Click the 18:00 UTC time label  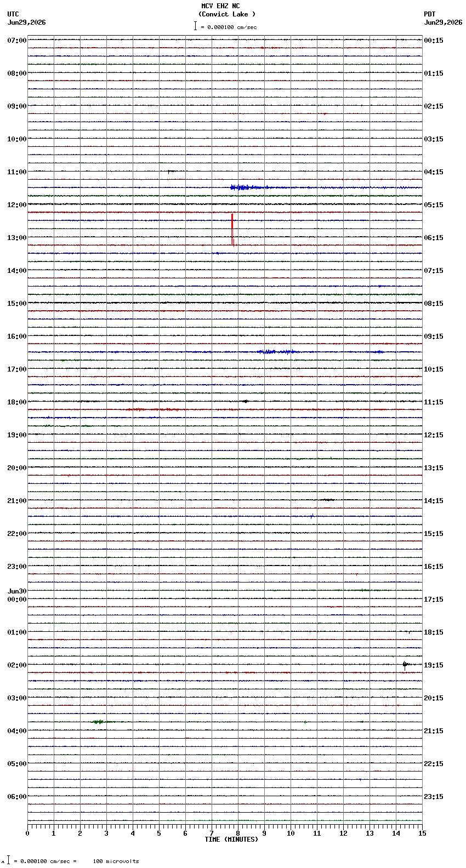point(17,402)
